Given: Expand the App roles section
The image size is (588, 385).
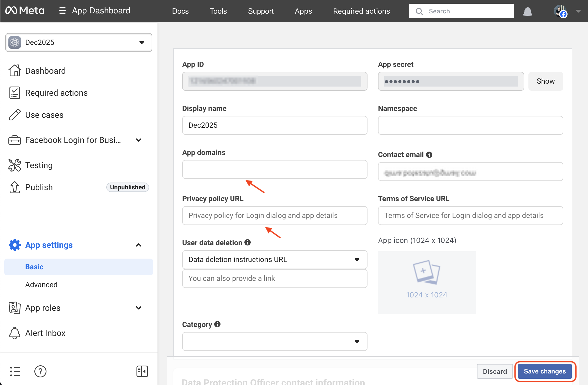Looking at the screenshot, I should click(139, 308).
